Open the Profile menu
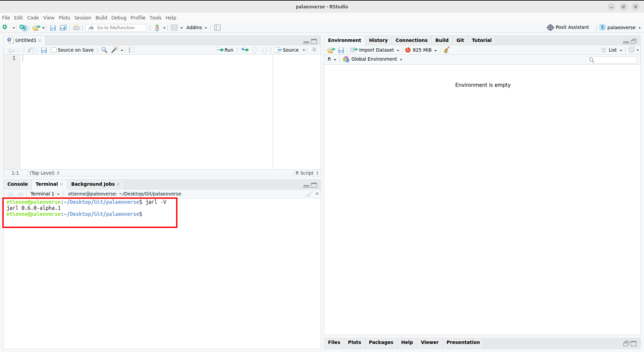Image resolution: width=644 pixels, height=352 pixels. tap(138, 18)
